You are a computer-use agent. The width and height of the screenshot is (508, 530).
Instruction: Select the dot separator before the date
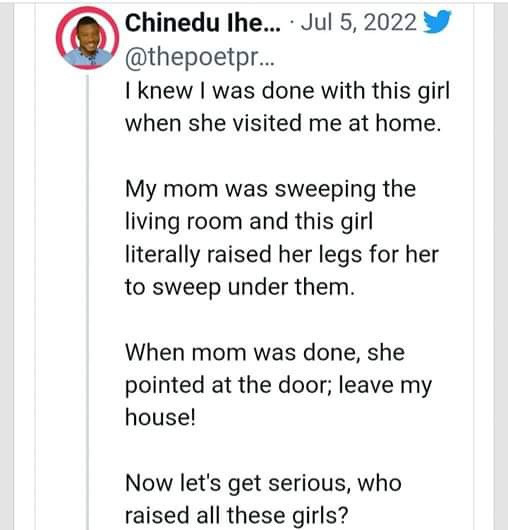tap(292, 23)
